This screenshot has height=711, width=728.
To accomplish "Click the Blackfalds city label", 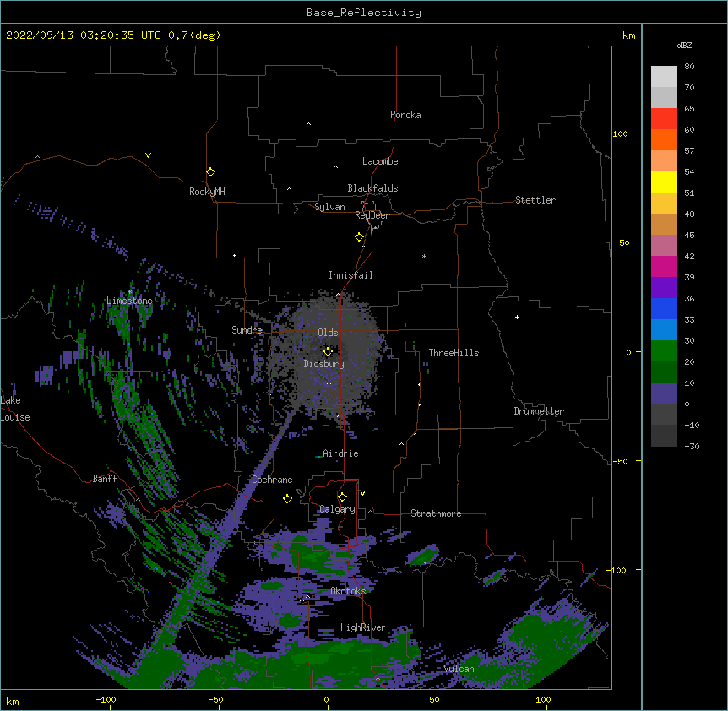I will (372, 188).
